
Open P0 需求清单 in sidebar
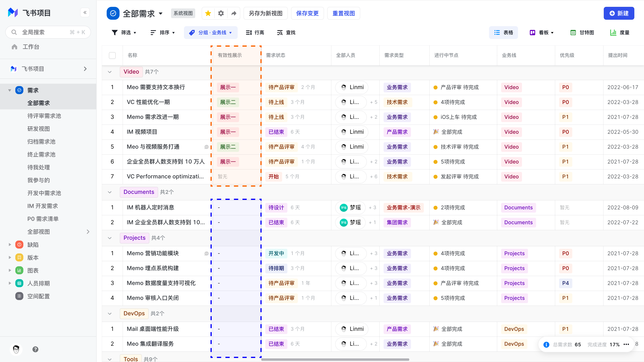click(43, 219)
